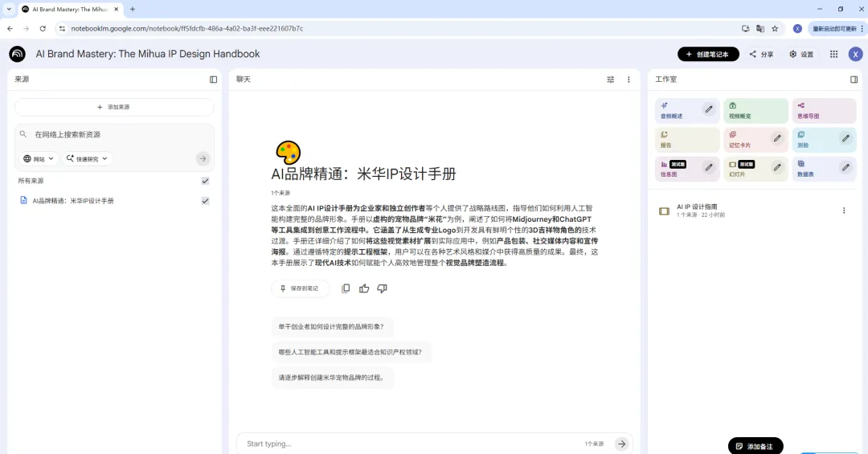Click the browser address bar URL
868x454 pixels.
[x=187, y=28]
